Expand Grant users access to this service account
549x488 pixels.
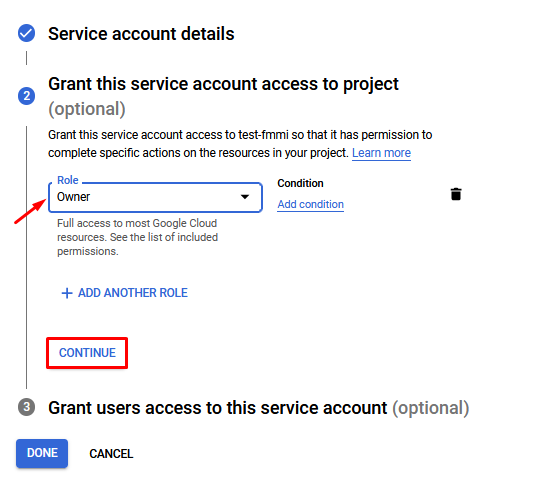[x=258, y=408]
